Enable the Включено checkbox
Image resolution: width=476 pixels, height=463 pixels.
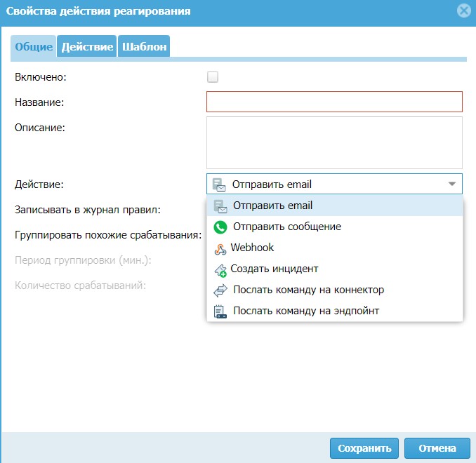pos(213,77)
